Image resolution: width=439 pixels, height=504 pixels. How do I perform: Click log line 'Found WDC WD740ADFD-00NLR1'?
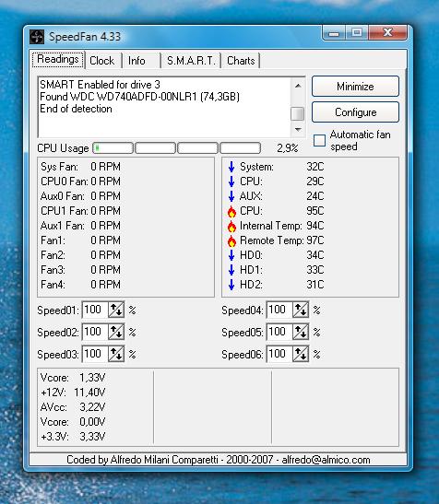coord(139,97)
